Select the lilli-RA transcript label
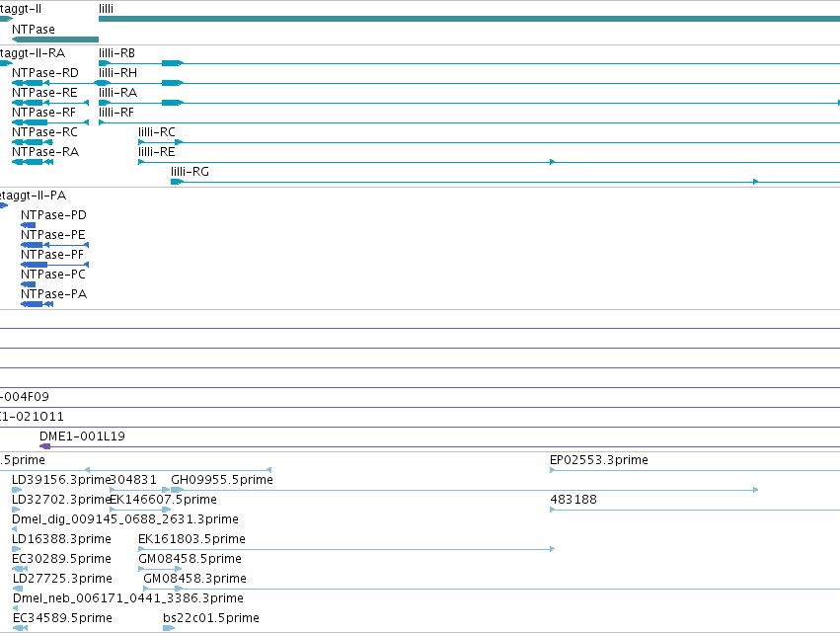 click(x=117, y=93)
